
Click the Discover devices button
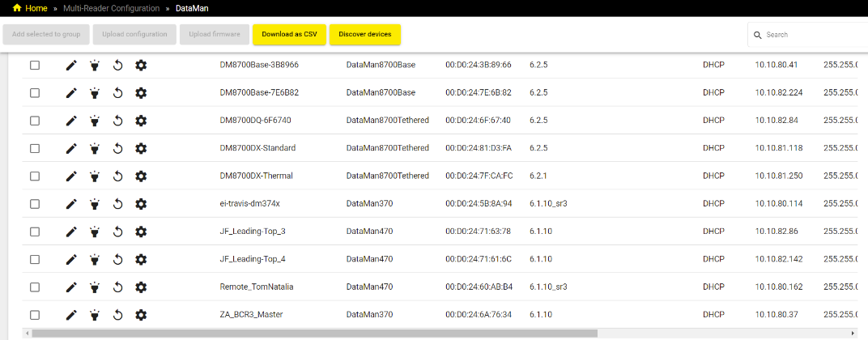[x=364, y=35]
